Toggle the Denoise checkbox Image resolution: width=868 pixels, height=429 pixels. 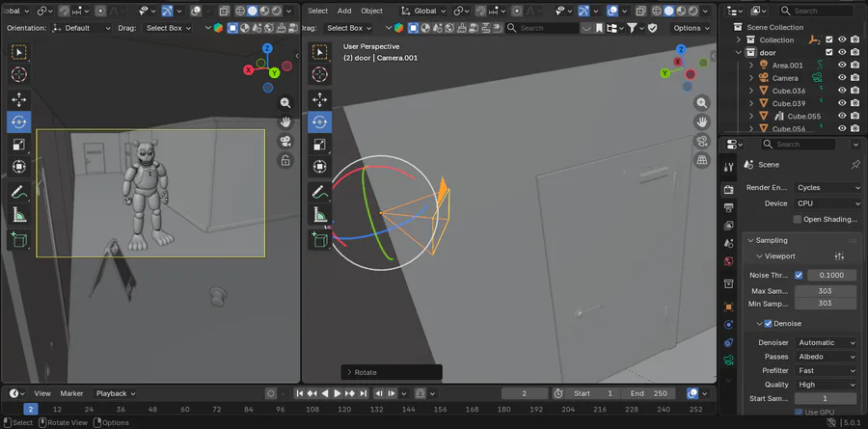pos(768,323)
